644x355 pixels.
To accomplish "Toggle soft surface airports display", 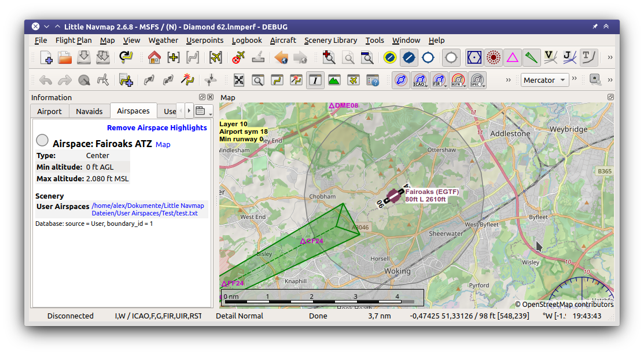I will point(409,57).
